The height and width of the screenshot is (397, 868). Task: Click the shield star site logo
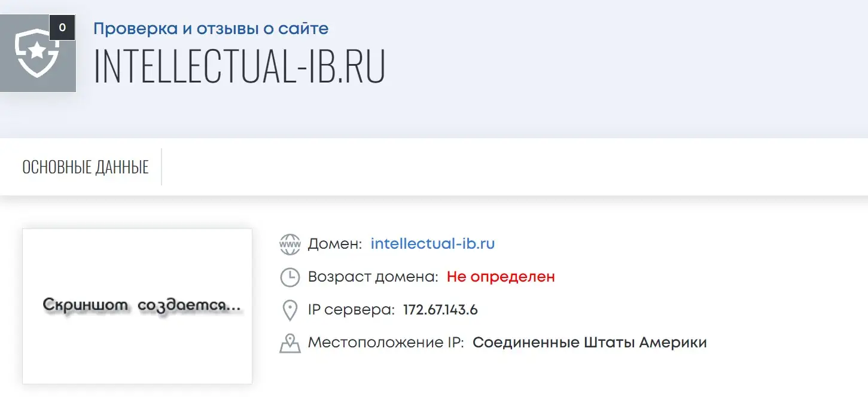point(37,53)
